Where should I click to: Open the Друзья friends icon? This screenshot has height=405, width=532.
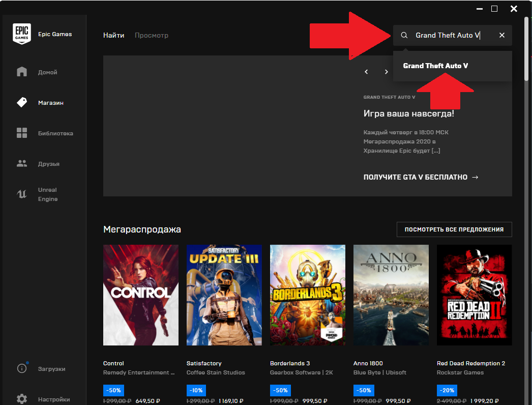point(22,163)
